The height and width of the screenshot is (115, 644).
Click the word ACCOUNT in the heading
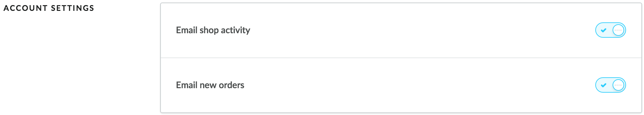tap(26, 8)
